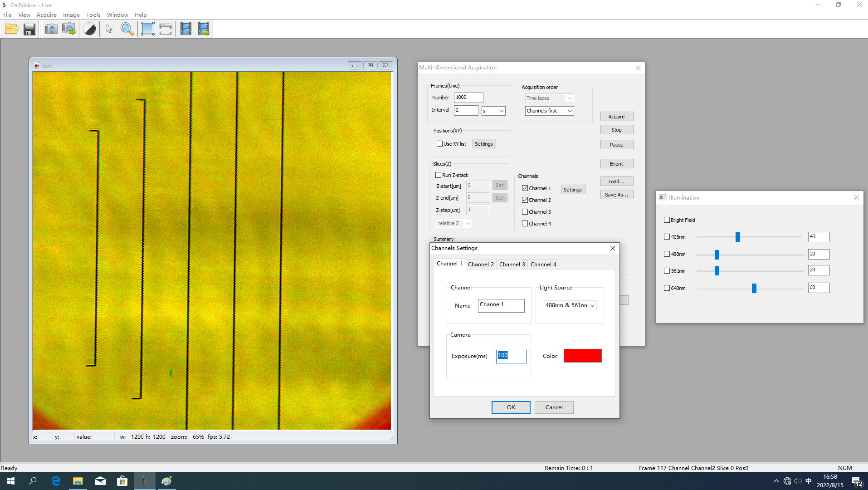Enable the Bright Field checkbox

667,220
